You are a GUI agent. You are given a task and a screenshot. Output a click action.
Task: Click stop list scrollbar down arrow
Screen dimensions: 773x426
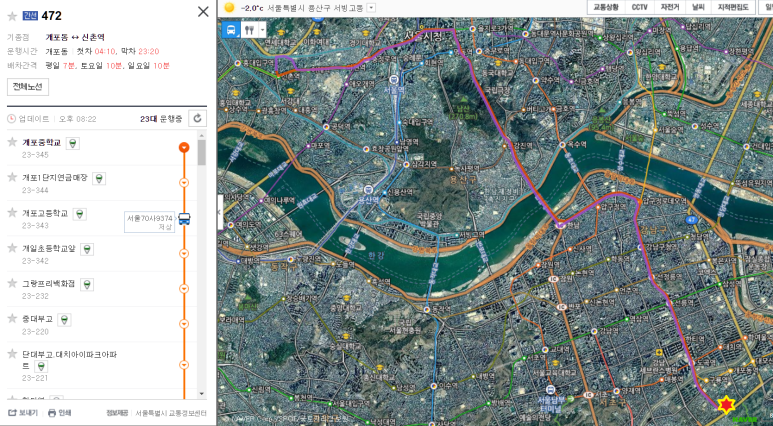(201, 393)
